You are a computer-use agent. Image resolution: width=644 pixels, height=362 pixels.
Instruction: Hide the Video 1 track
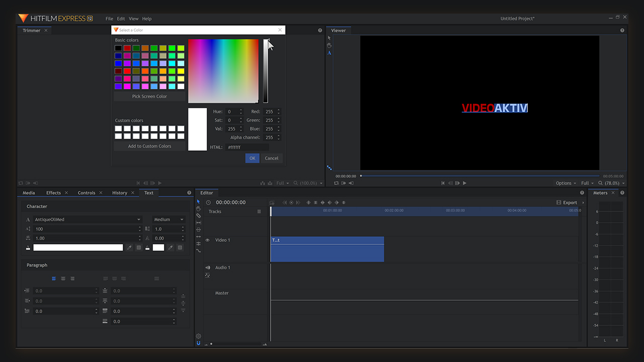(x=207, y=240)
